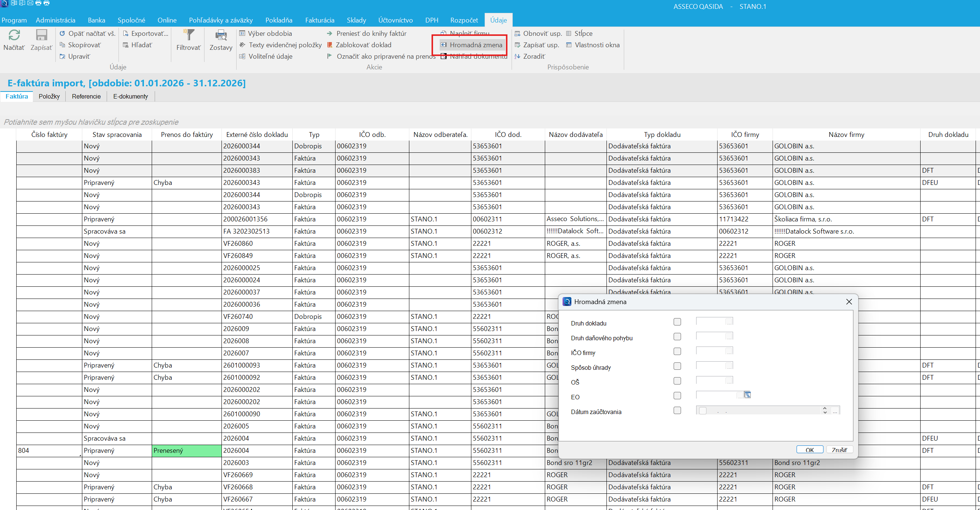Viewport: 980px width, 510px height.
Task: Click Zablokovať doklad command
Action: click(359, 45)
